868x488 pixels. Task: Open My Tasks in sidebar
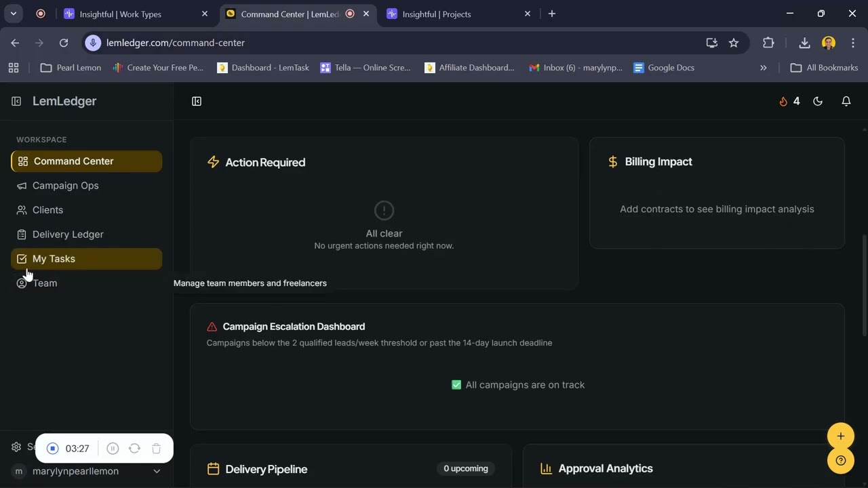(86, 259)
